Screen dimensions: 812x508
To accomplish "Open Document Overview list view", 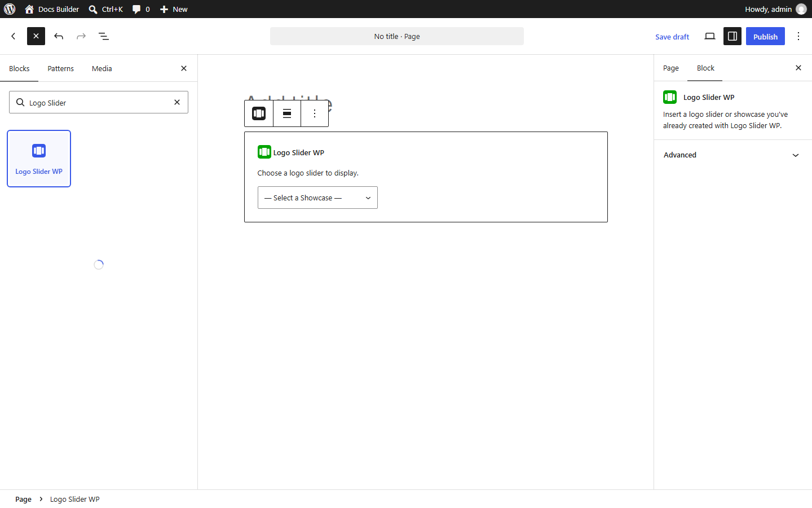I will tap(104, 36).
